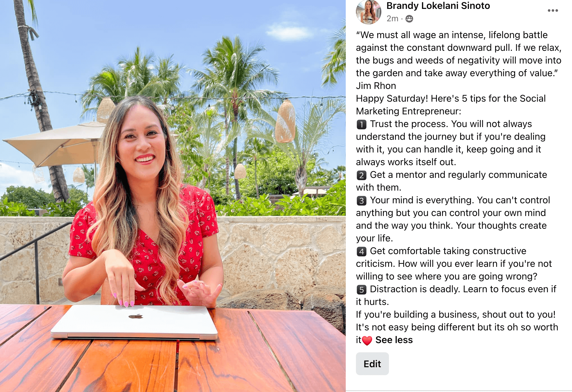Click the audience privacy icon beside 2m
The height and width of the screenshot is (392, 572).
click(409, 19)
